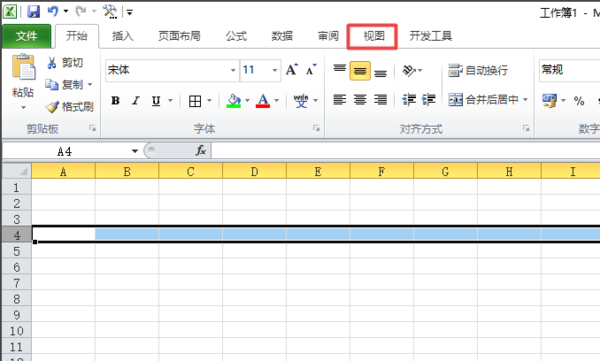Click the 剪切 cut button

(65, 63)
